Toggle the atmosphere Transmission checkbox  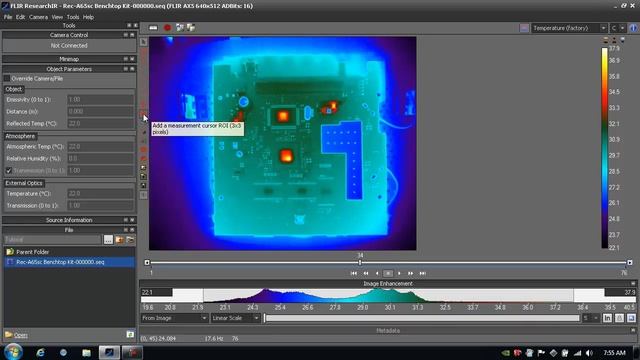coord(9,171)
